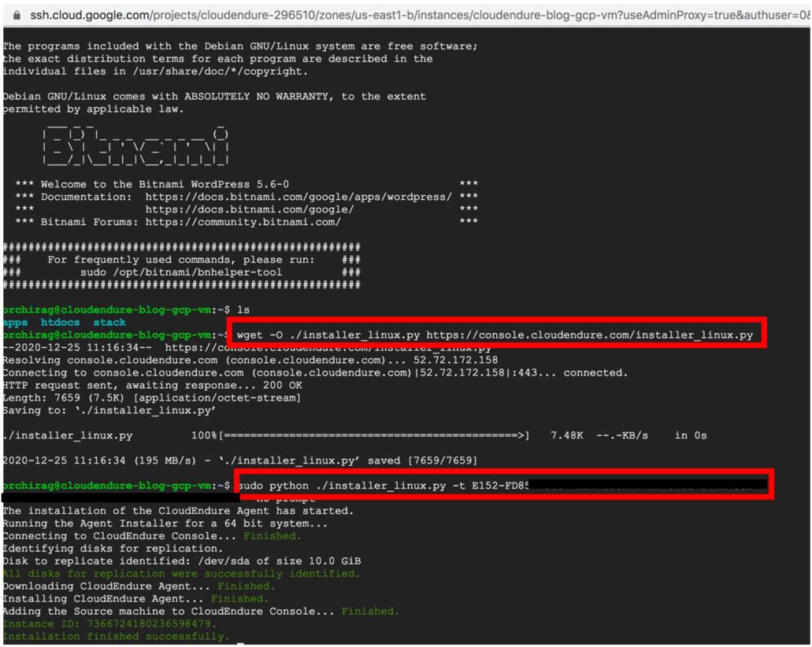
Task: Click the 'ABSOLUTELY NO WARRANTY' line
Action: pos(214,96)
